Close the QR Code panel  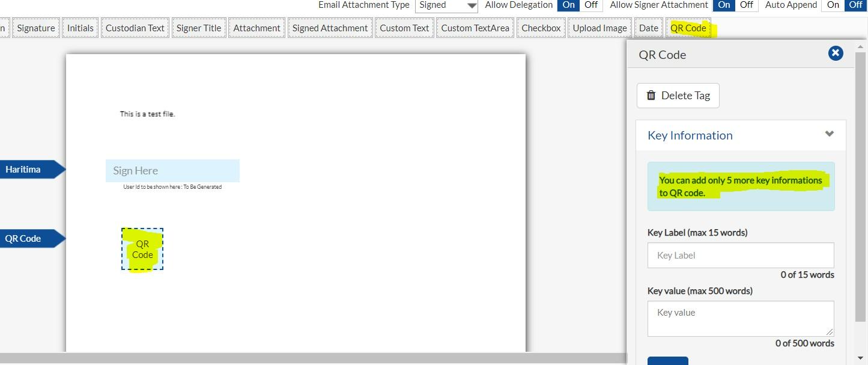(x=836, y=54)
